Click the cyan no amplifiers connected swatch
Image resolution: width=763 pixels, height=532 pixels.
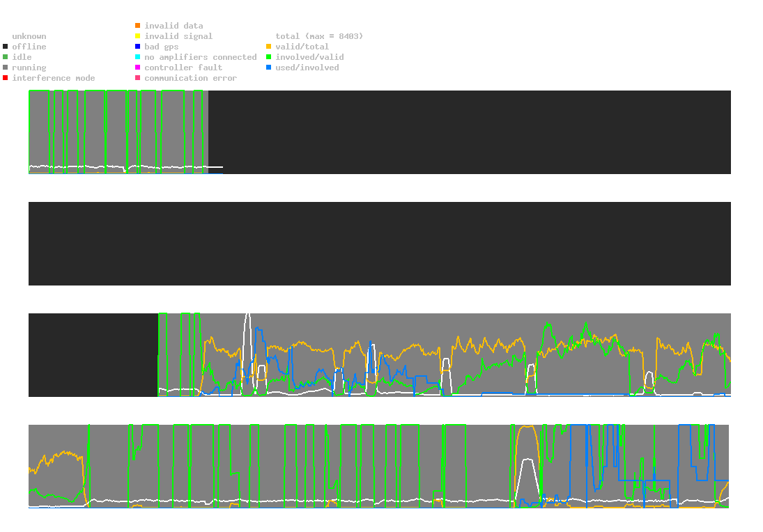(138, 57)
